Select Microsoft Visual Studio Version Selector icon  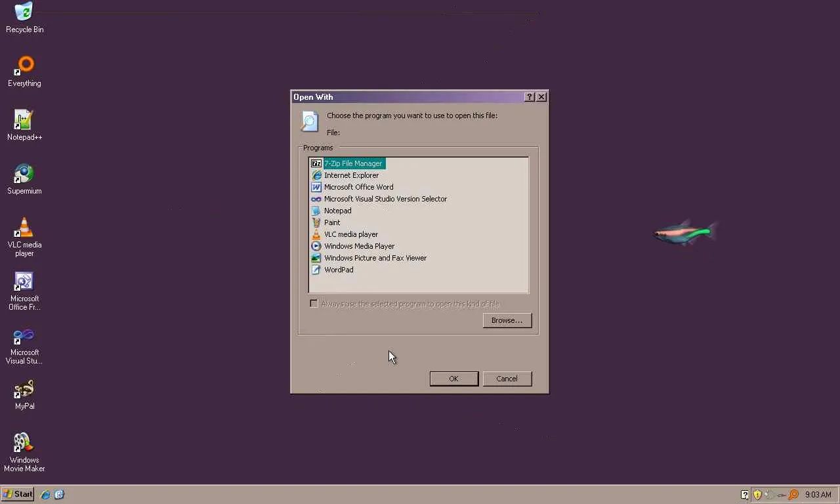click(316, 199)
